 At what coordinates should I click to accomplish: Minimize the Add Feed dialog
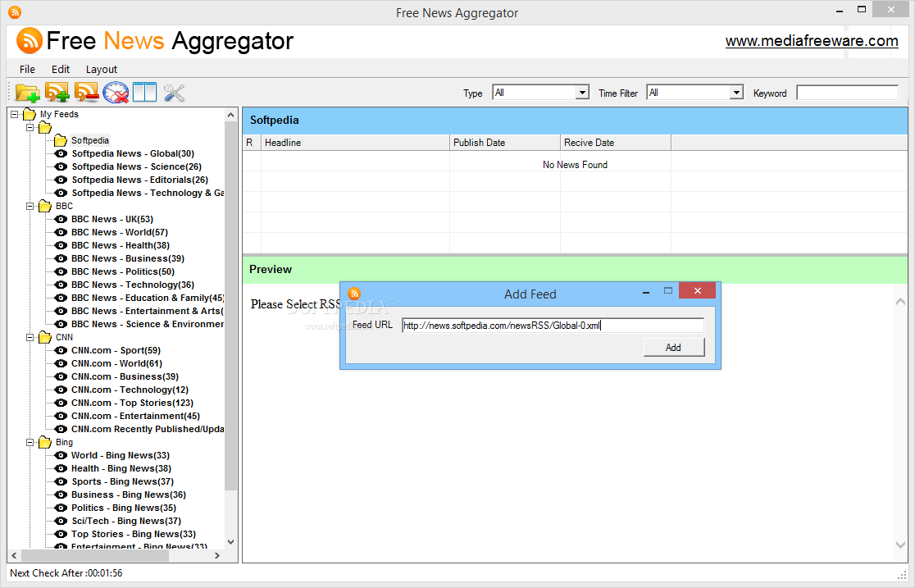tap(646, 292)
